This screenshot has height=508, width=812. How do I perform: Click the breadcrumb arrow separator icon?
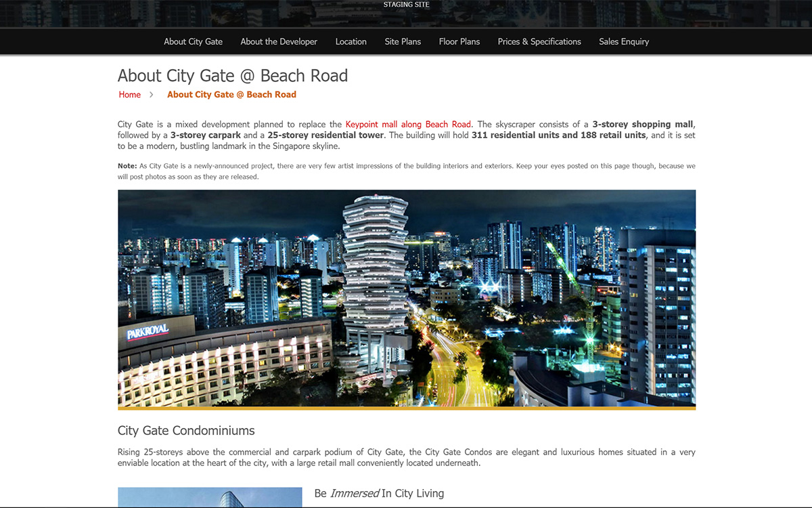point(152,95)
